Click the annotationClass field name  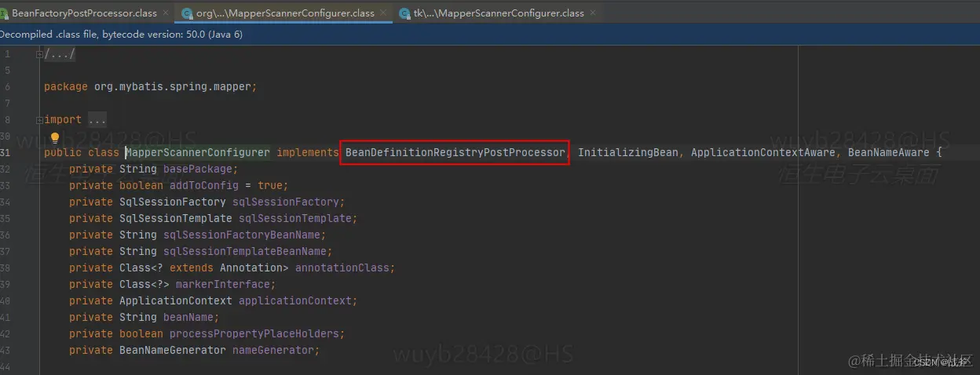tap(342, 268)
